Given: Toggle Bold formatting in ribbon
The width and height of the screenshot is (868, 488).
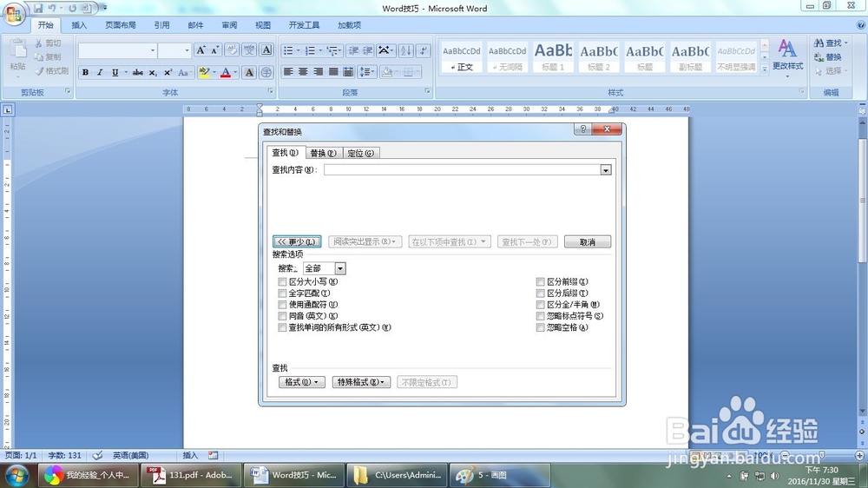Looking at the screenshot, I should [85, 72].
